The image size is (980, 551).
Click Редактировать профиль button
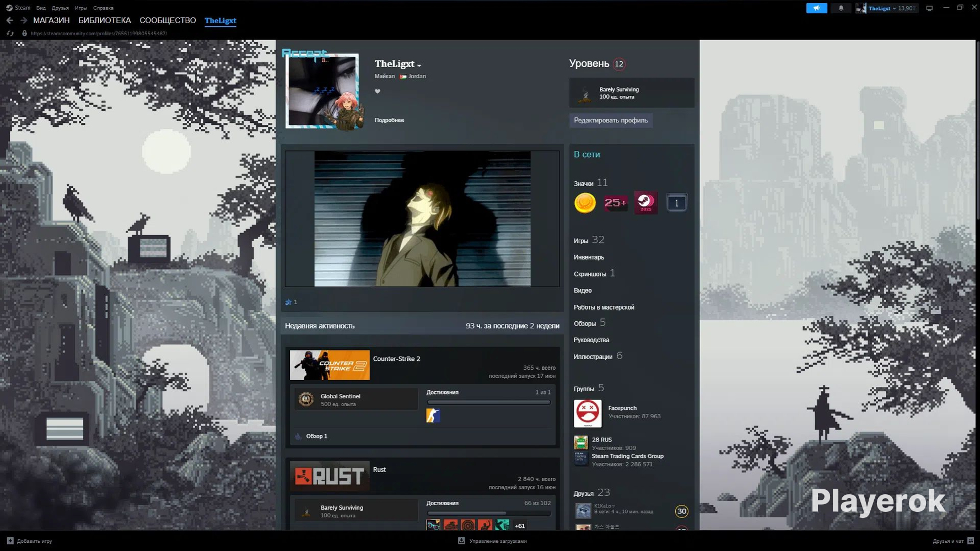pyautogui.click(x=611, y=120)
